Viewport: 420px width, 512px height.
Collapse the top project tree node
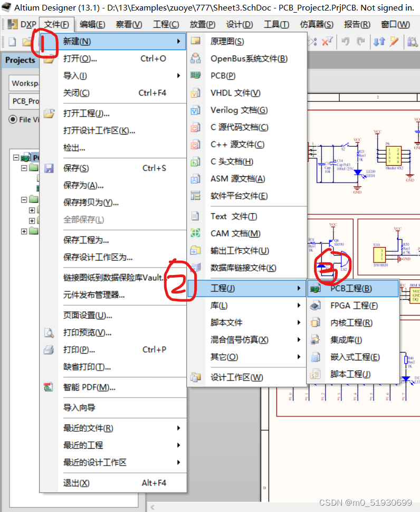click(x=16, y=158)
